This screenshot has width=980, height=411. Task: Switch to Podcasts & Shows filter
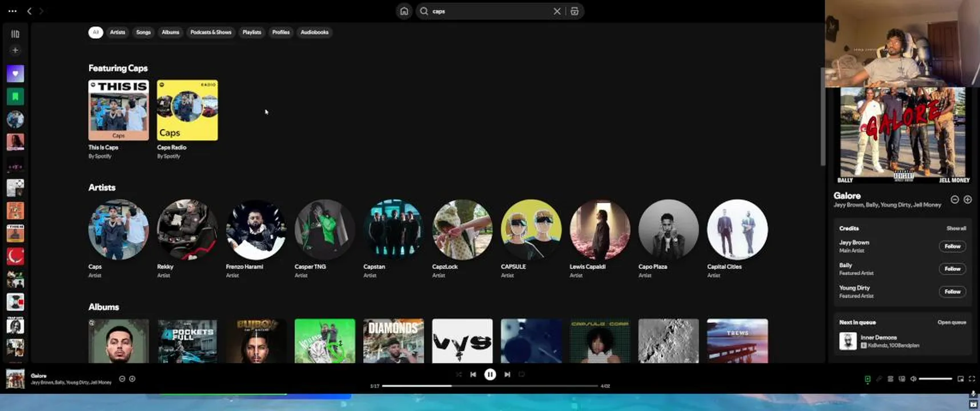point(211,33)
